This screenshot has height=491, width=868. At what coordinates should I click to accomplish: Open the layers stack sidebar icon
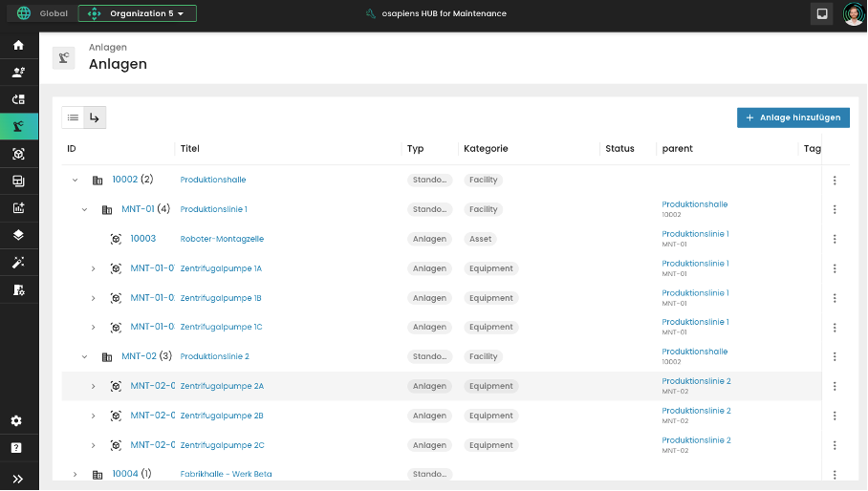18,235
